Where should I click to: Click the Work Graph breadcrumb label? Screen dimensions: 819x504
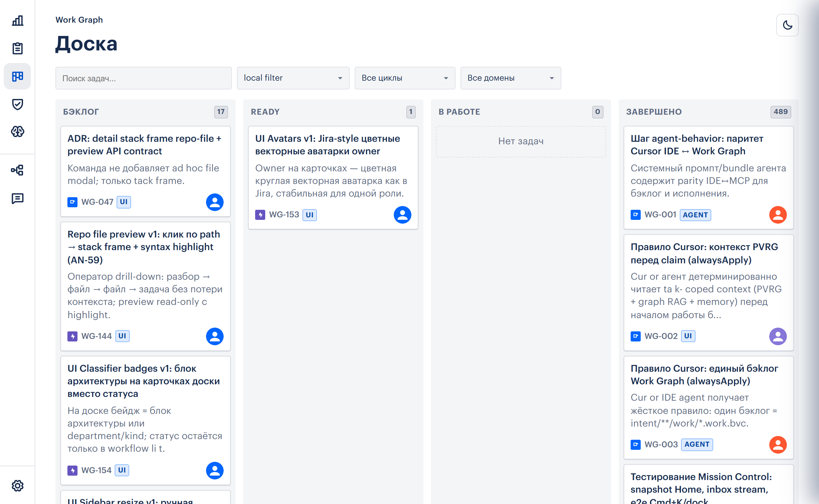pyautogui.click(x=79, y=20)
